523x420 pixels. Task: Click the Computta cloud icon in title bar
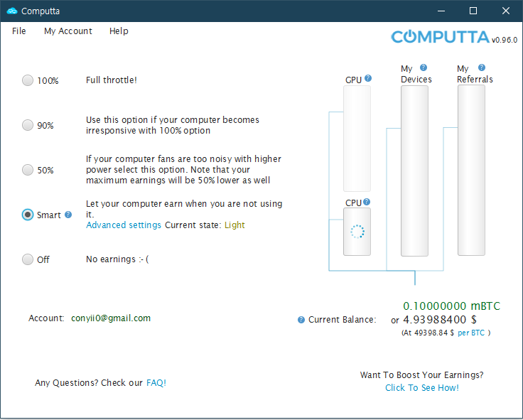(x=12, y=11)
